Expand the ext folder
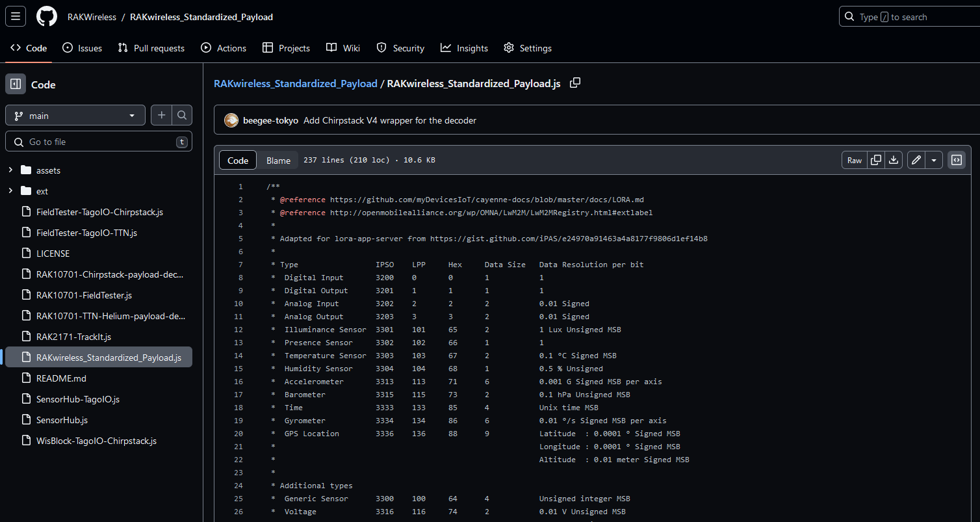This screenshot has width=980, height=522. coord(10,191)
